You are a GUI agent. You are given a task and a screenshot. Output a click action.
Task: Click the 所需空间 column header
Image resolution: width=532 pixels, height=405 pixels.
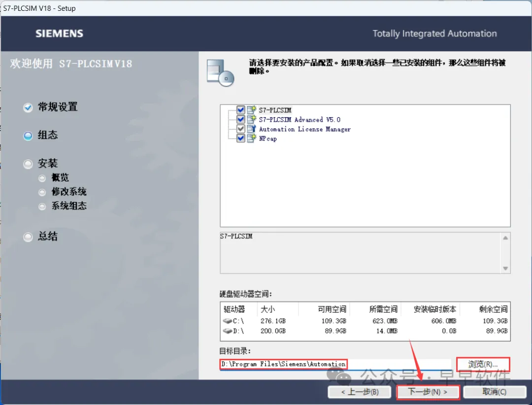click(383, 309)
